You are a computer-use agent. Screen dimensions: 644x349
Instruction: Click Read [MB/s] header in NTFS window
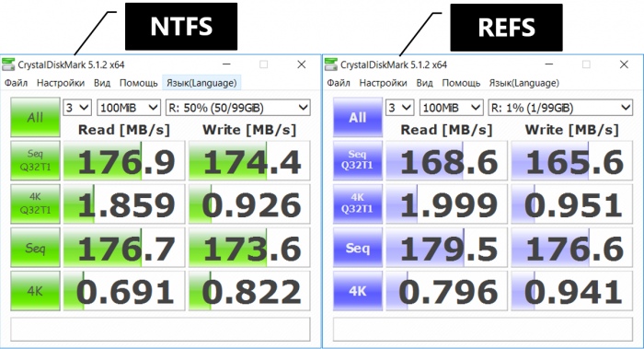(x=124, y=130)
